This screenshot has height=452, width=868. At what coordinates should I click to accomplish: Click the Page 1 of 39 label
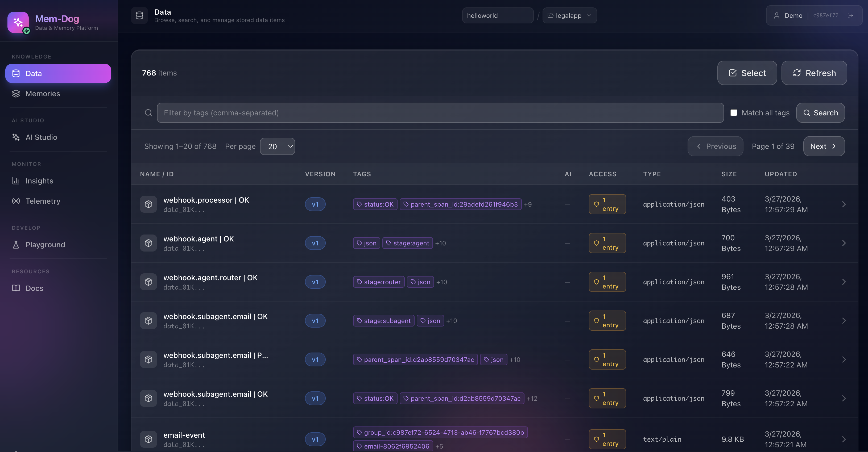[773, 146]
